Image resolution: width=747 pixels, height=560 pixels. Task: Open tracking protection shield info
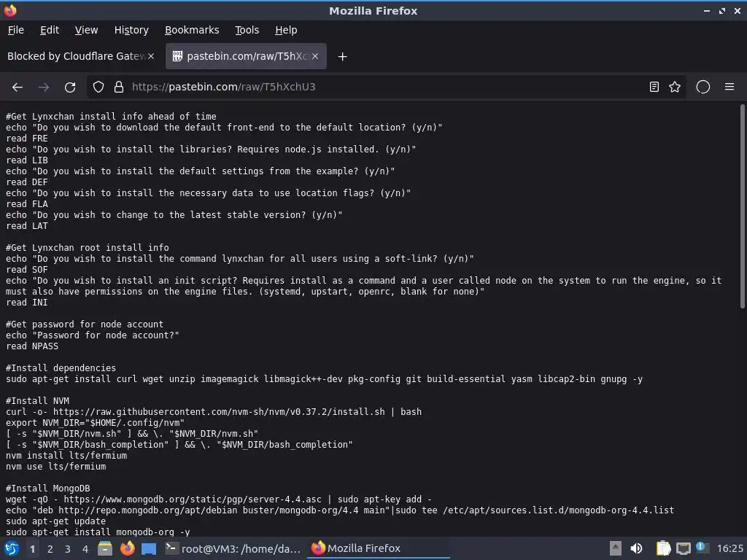pyautogui.click(x=98, y=87)
